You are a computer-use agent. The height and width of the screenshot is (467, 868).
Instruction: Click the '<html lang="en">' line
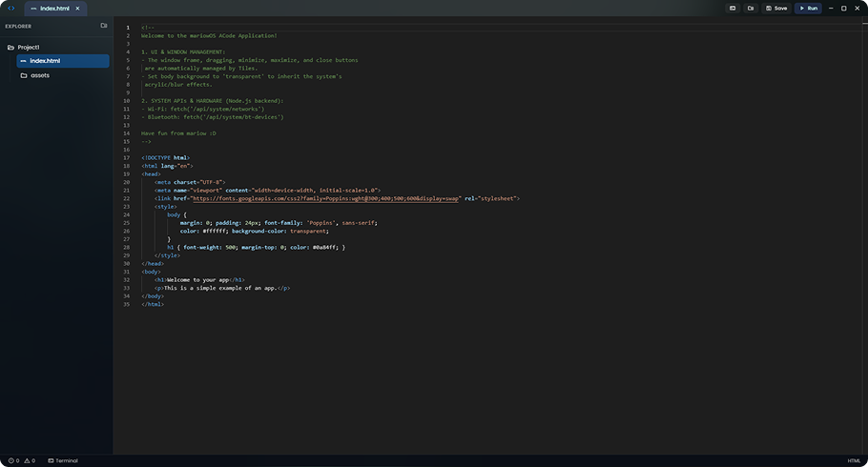point(167,166)
